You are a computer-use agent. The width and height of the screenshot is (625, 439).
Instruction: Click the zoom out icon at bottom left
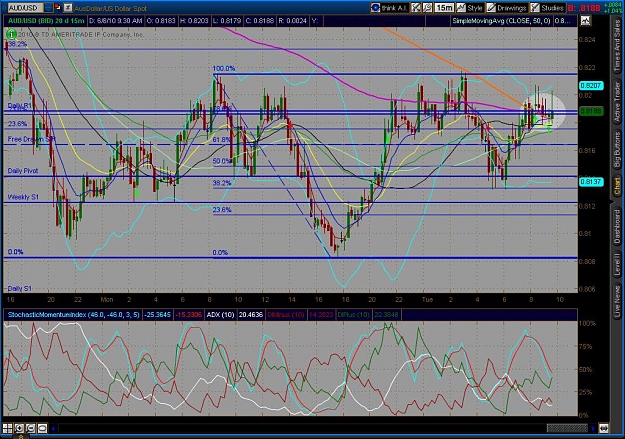click(31, 429)
